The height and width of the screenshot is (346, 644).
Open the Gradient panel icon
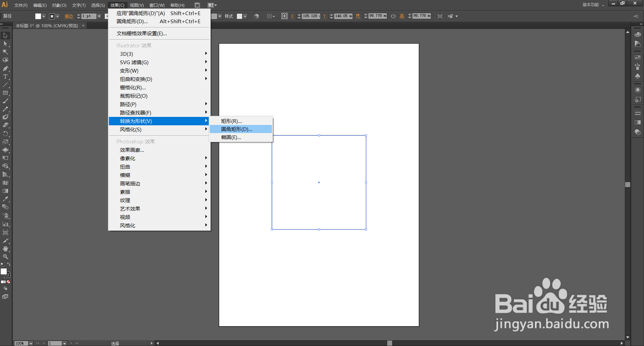[x=638, y=123]
